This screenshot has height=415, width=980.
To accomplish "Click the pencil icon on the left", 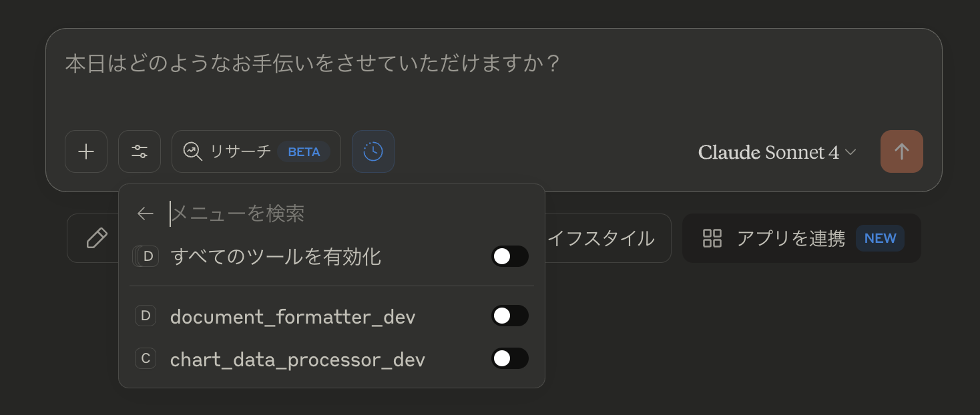I will (95, 238).
